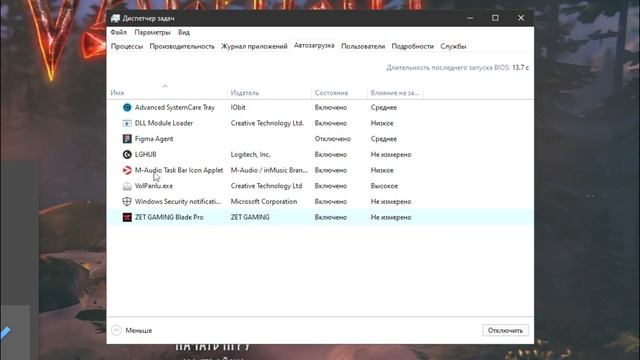Switch to the Службы tab

click(453, 47)
